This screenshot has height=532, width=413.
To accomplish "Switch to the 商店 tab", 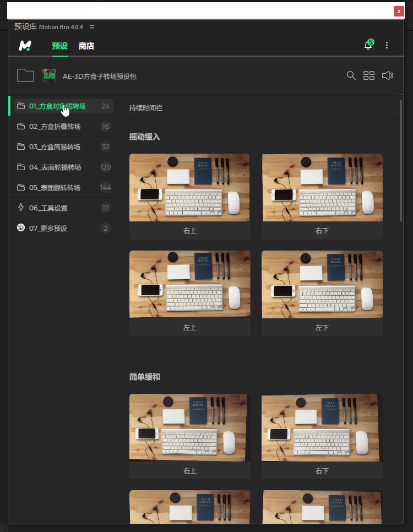I will [x=86, y=46].
